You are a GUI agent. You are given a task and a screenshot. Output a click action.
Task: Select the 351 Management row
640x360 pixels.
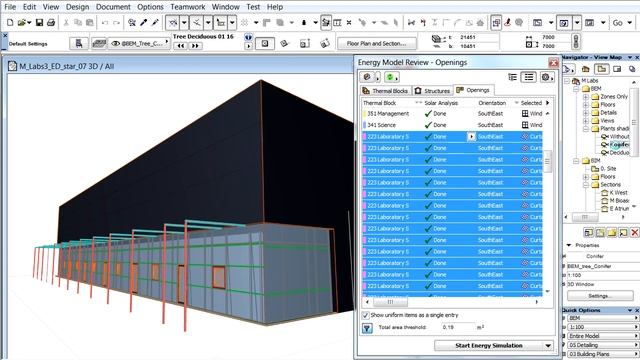[452, 113]
